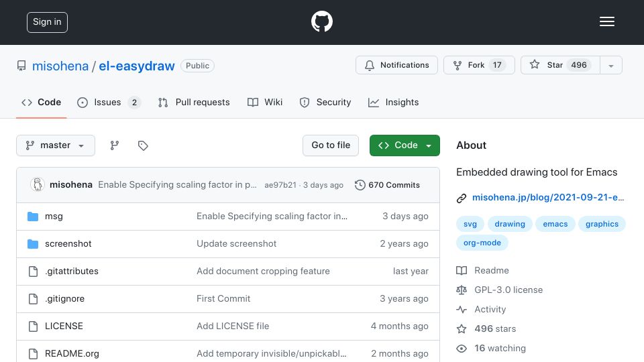
Task: Open the LICENSE file
Action: coord(64,326)
